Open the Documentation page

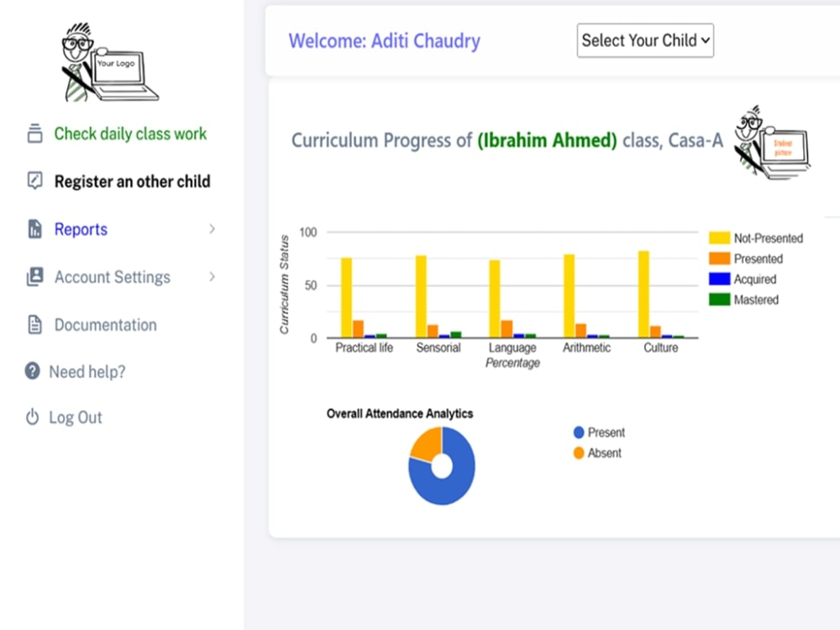coord(106,324)
